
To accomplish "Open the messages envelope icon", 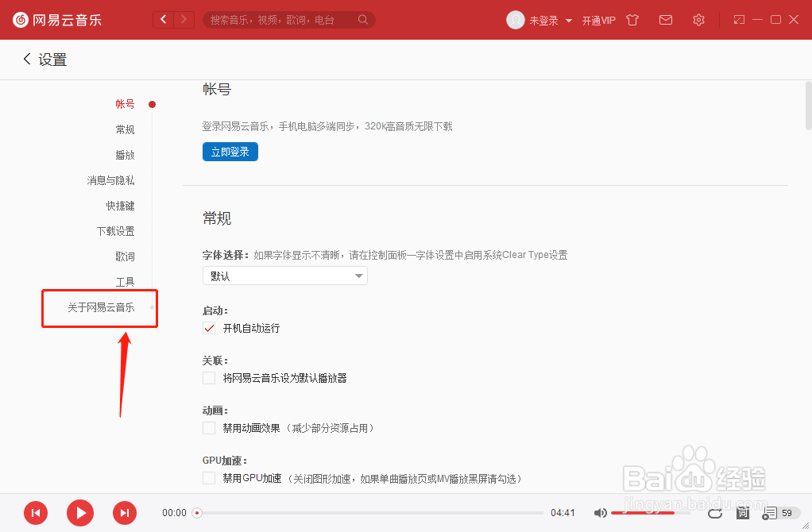I will tap(666, 20).
